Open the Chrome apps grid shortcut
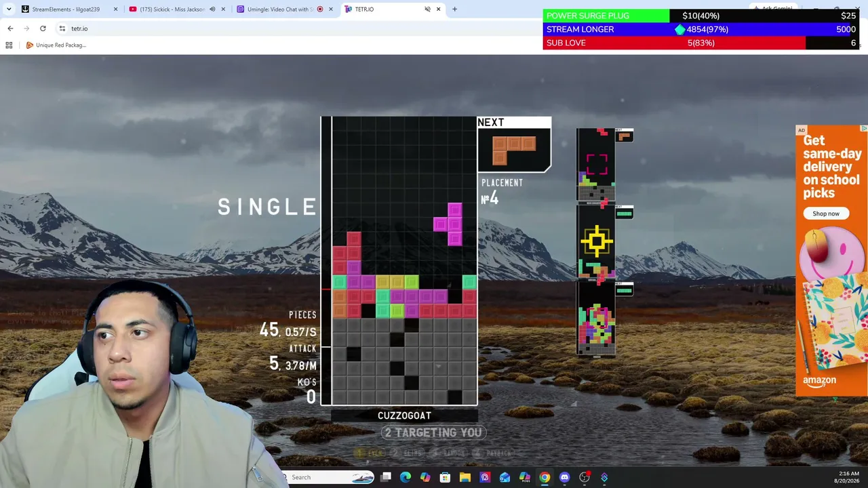Viewport: 868px width, 488px height. click(9, 45)
